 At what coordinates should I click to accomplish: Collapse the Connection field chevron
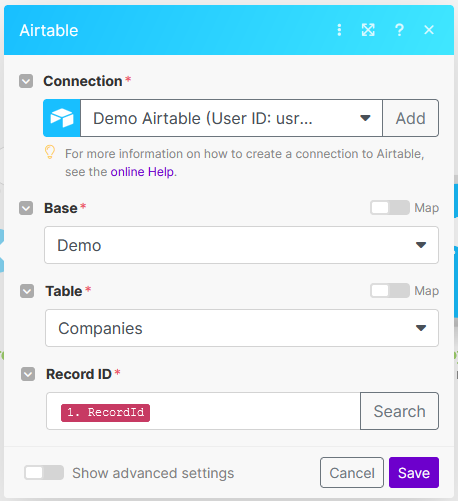[26, 81]
